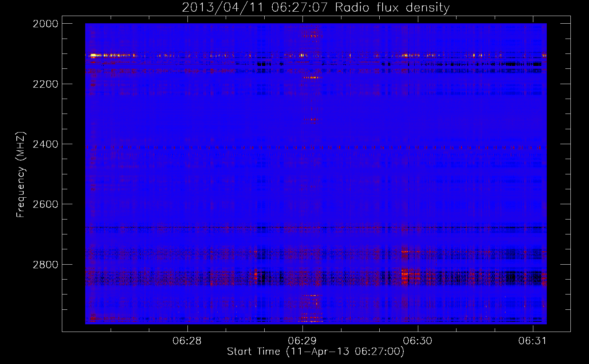
Task: Click the 06:28 time axis label
Action: pos(187,341)
